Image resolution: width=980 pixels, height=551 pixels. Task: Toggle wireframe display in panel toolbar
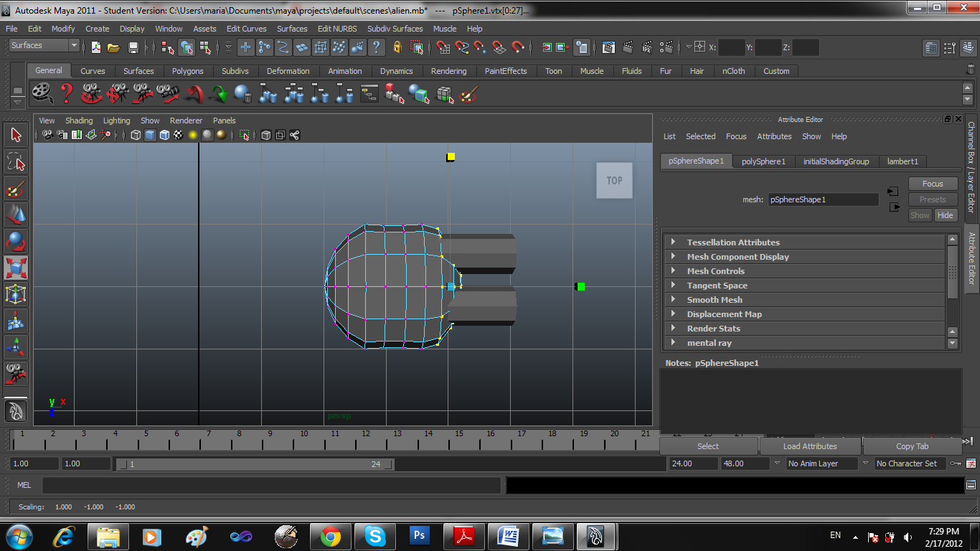(x=136, y=135)
